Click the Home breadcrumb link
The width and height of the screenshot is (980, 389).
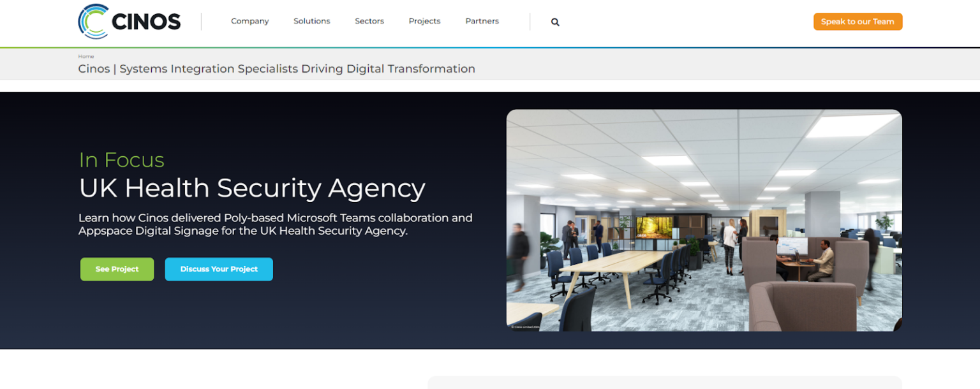[86, 57]
